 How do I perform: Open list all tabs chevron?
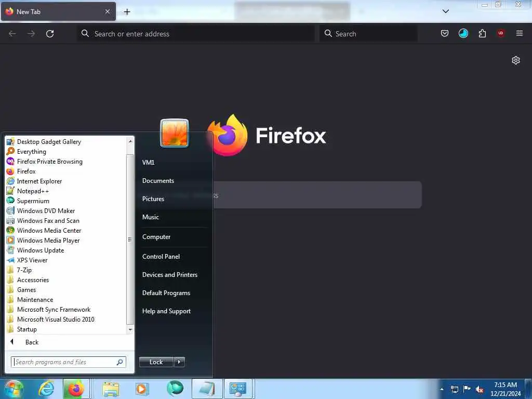[446, 11]
